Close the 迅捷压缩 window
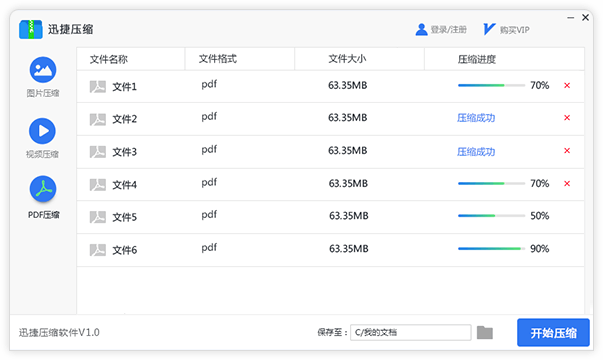Viewport: 603px width, 360px height. click(585, 17)
